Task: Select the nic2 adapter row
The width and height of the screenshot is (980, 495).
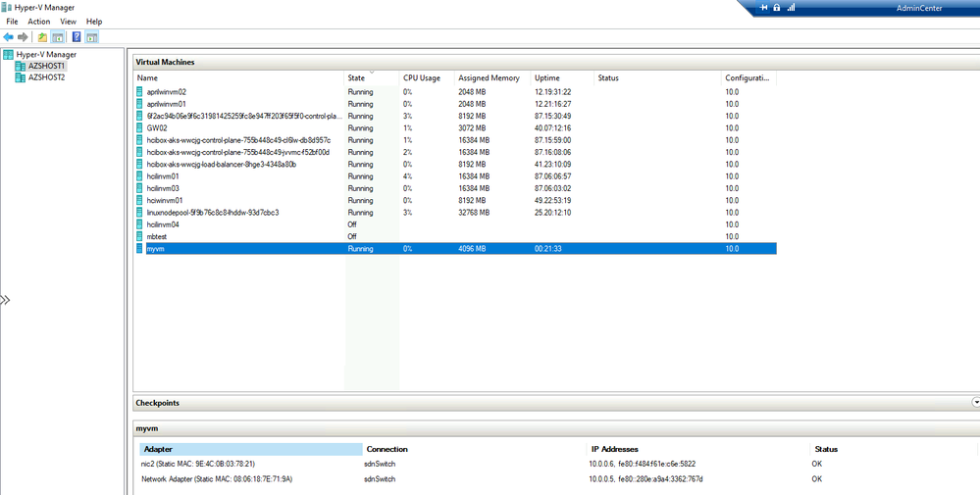Action: [x=558, y=464]
